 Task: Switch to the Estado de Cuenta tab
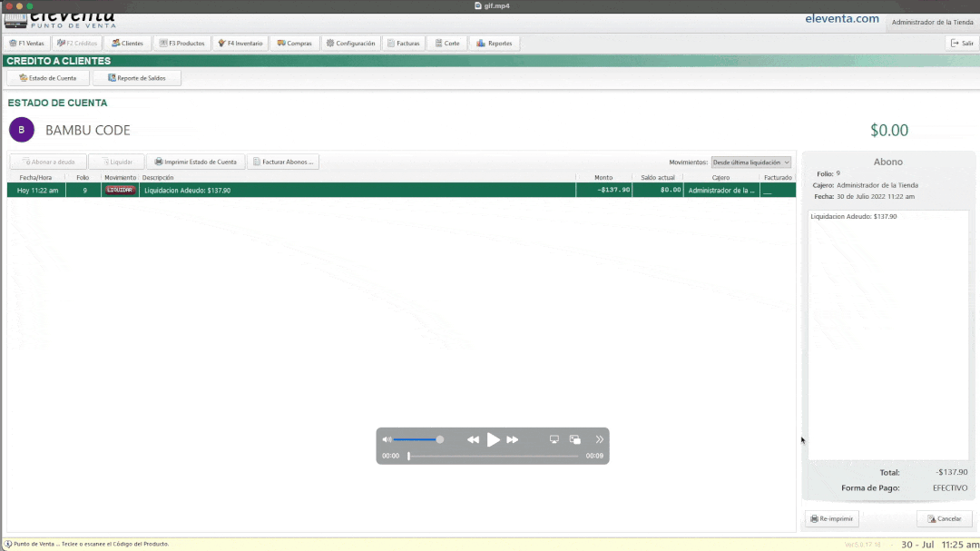pos(47,78)
